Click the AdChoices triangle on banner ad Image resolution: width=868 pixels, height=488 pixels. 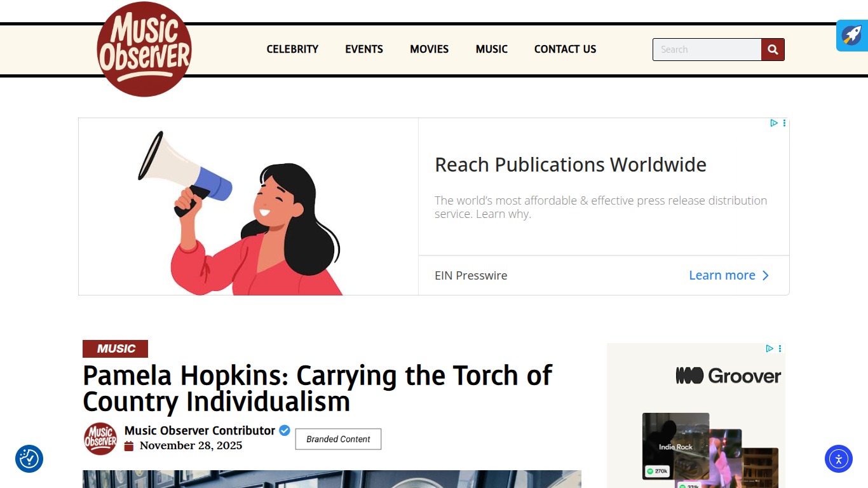point(773,123)
